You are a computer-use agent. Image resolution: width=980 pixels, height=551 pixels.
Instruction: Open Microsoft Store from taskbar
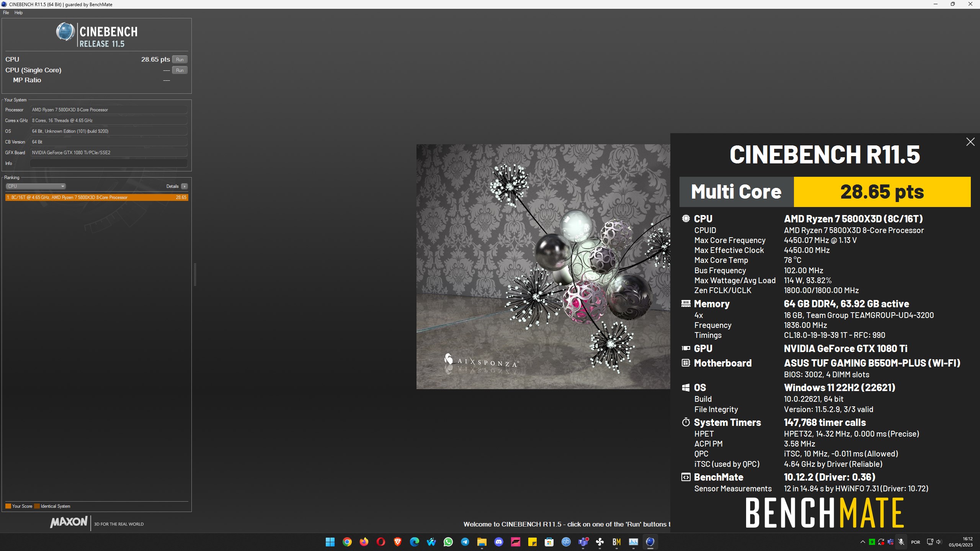(x=549, y=542)
